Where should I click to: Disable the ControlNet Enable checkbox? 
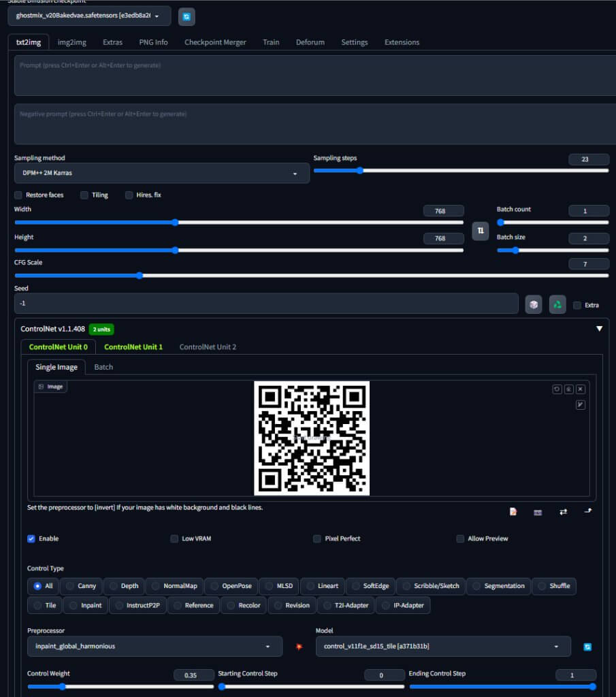click(x=31, y=538)
